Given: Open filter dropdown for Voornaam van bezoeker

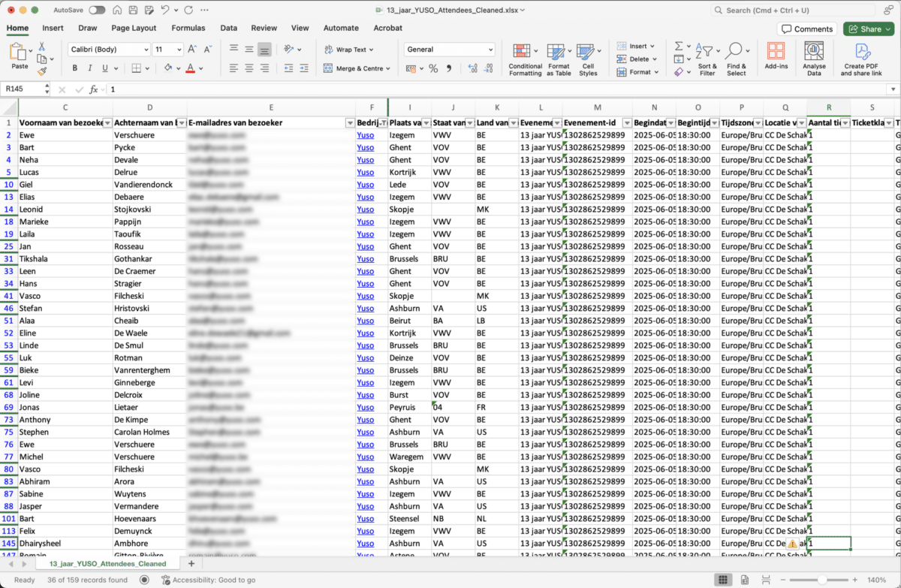Looking at the screenshot, I should click(107, 122).
